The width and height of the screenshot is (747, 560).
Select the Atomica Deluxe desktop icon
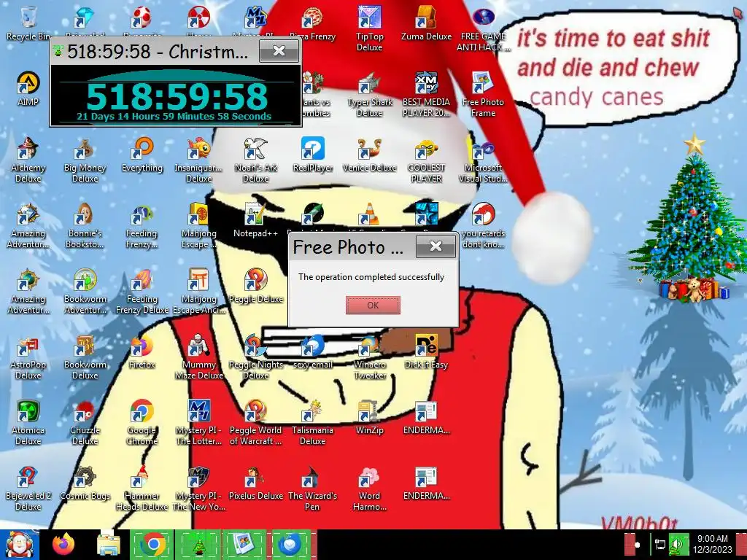pyautogui.click(x=28, y=423)
